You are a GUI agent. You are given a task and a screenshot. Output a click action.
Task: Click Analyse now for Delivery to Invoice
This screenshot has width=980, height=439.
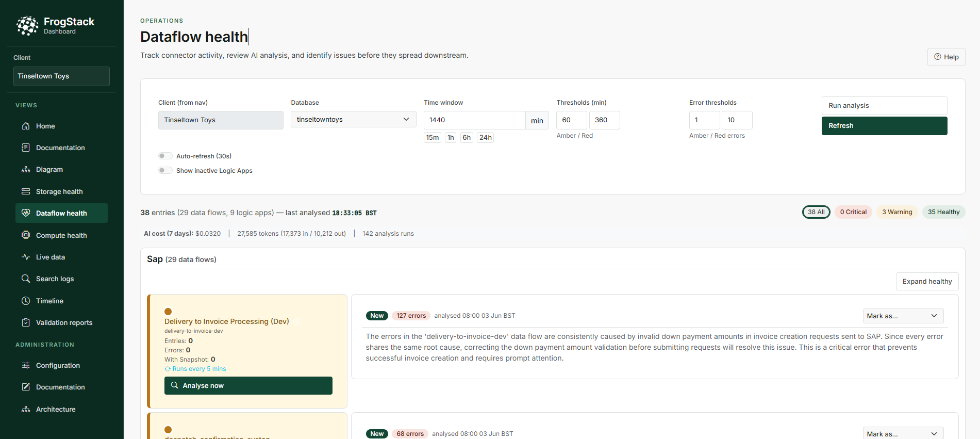248,385
